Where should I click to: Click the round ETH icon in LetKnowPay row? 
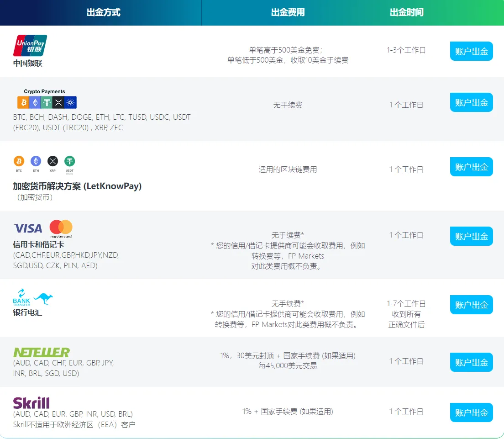(36, 161)
